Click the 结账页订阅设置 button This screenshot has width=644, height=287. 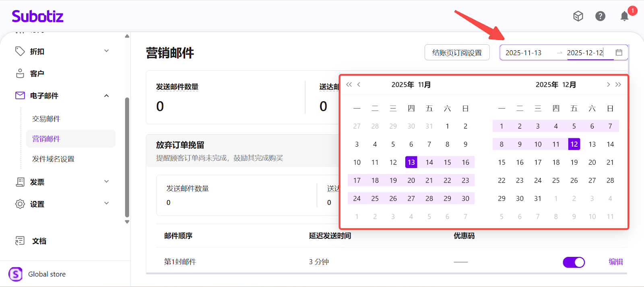click(457, 53)
